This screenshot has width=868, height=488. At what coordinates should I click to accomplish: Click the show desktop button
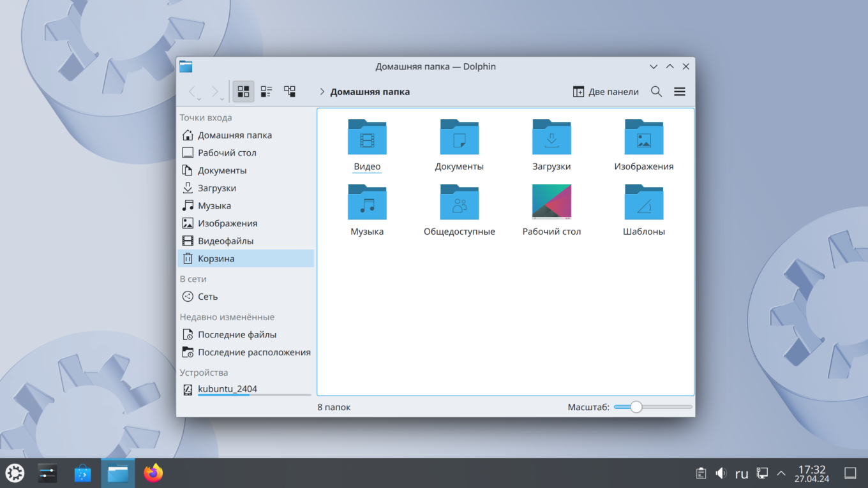pyautogui.click(x=850, y=473)
